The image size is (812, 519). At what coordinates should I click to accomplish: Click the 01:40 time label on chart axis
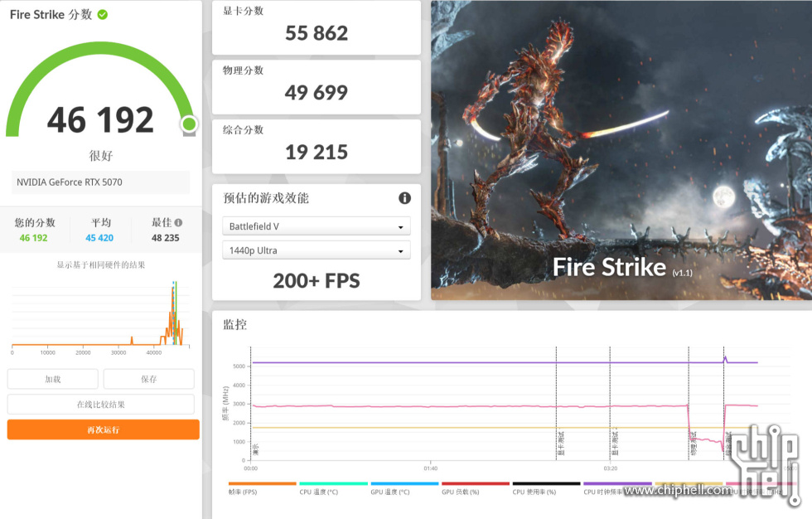[x=430, y=468]
